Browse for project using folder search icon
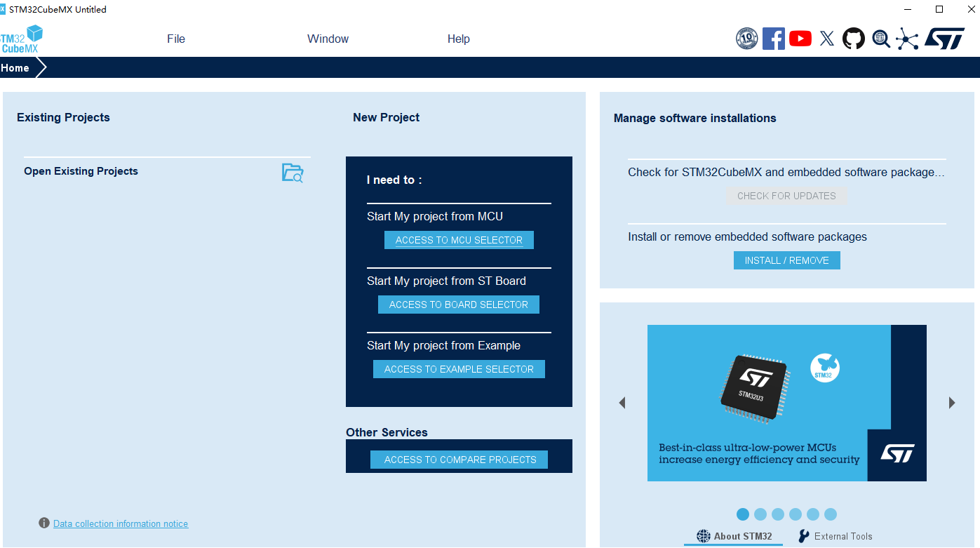The height and width of the screenshot is (548, 980). 293,173
